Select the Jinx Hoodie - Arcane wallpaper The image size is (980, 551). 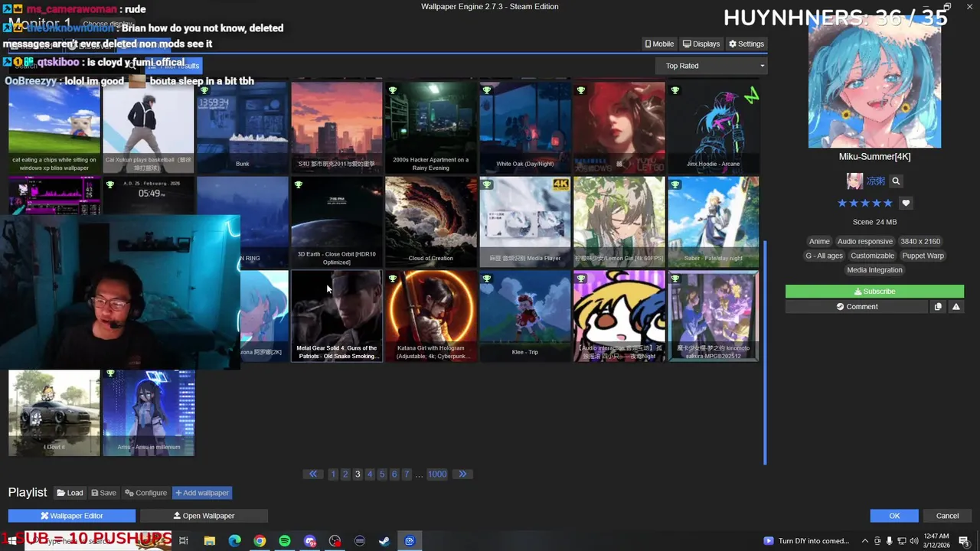pyautogui.click(x=714, y=127)
